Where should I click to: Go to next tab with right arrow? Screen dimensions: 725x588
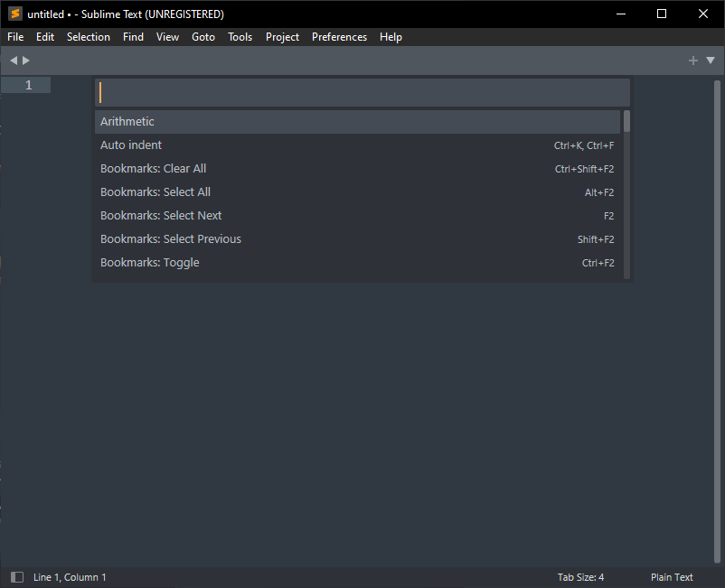coord(26,61)
